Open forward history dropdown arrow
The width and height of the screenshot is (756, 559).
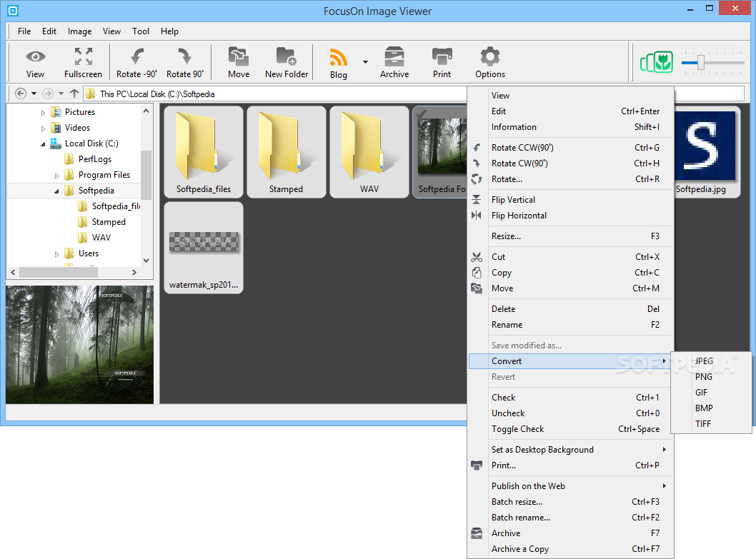[x=61, y=94]
